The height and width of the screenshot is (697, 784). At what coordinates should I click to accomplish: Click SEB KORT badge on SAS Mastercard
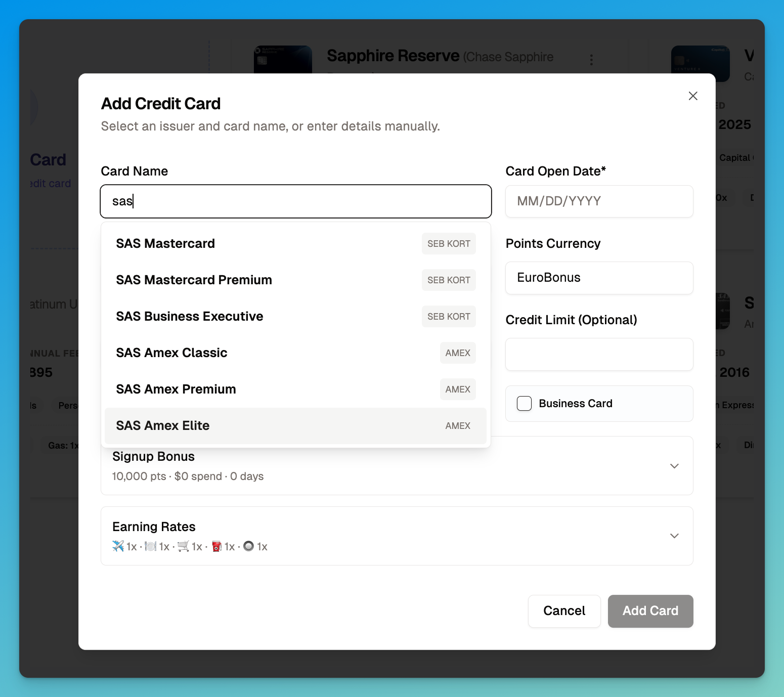pyautogui.click(x=449, y=244)
